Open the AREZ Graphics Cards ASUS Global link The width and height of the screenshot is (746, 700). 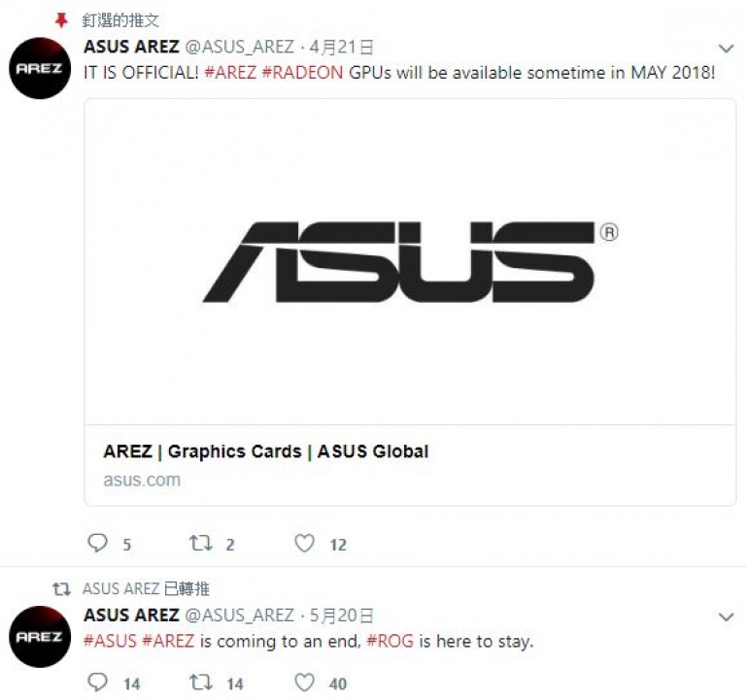265,451
